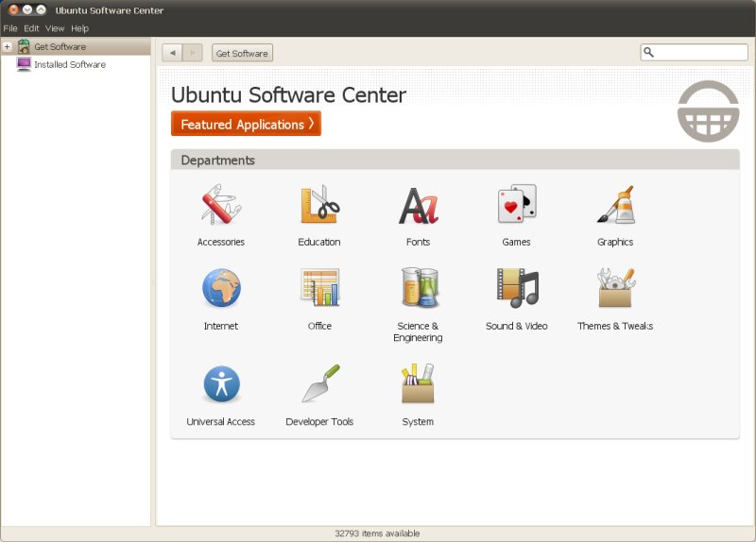Open the View menu

[x=55, y=28]
